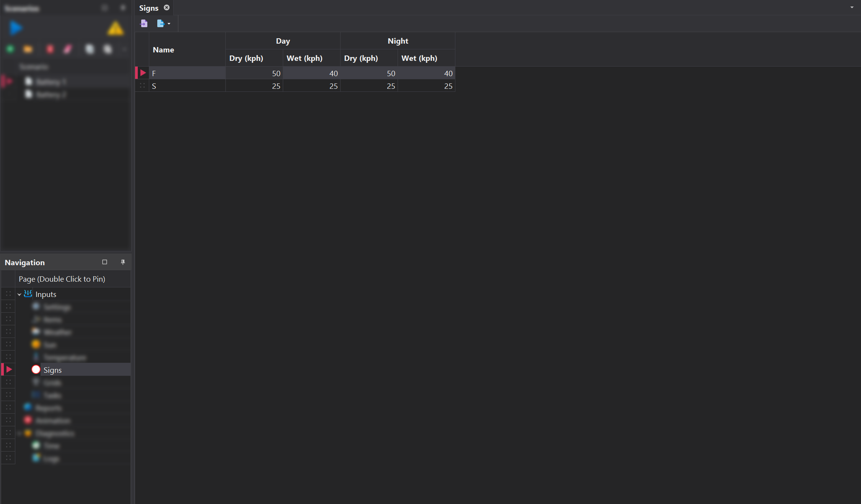The width and height of the screenshot is (861, 504).
Task: Toggle the currently playing row indicator on F
Action: click(142, 72)
